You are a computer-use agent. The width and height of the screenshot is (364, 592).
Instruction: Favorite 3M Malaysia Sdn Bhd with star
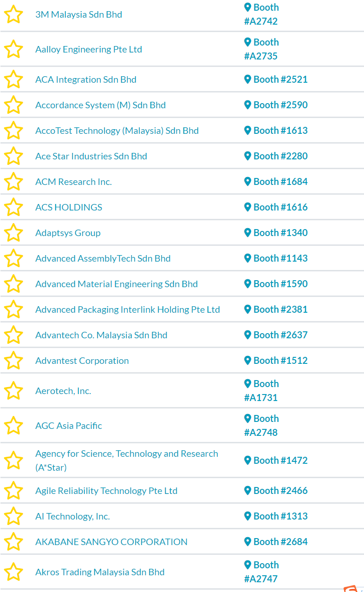point(13,14)
